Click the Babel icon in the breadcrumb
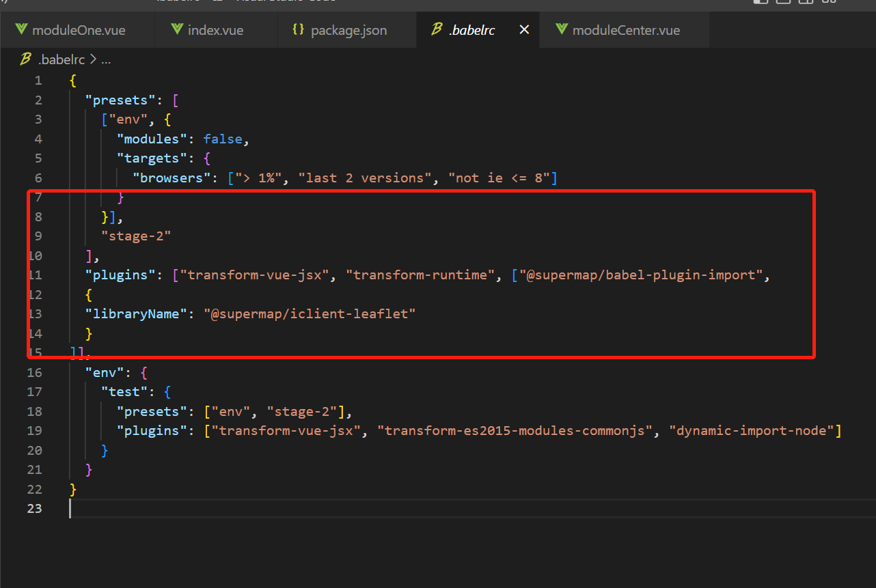876x588 pixels. 25,59
